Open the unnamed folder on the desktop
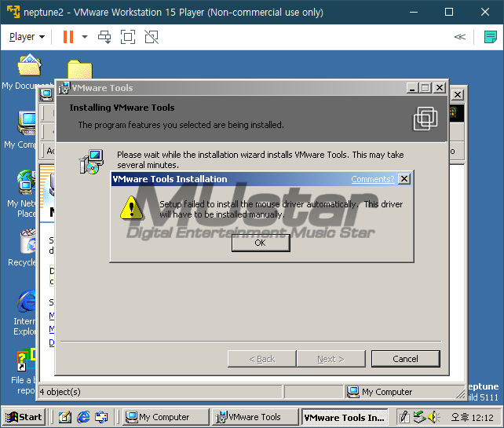Image resolution: width=504 pixels, height=428 pixels. [80, 69]
